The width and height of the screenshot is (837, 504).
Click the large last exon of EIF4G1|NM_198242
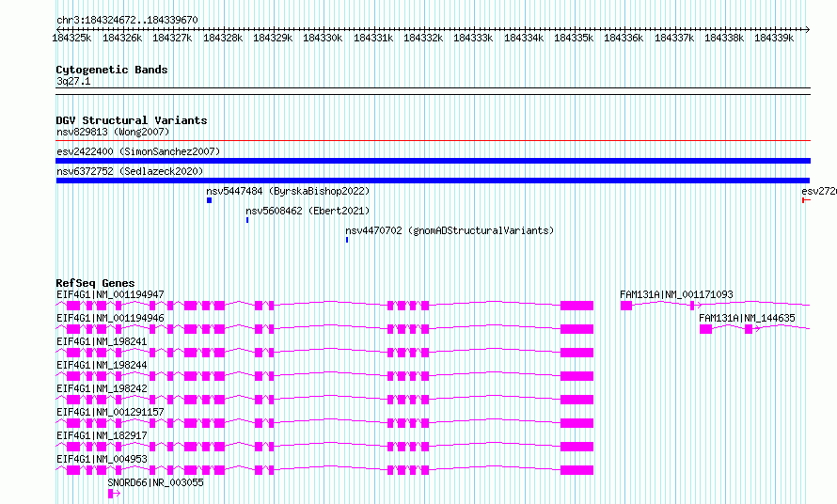(577, 400)
